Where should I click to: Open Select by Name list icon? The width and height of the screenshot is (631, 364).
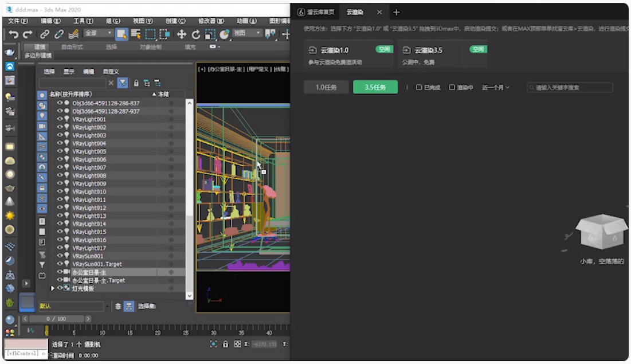[x=136, y=34]
